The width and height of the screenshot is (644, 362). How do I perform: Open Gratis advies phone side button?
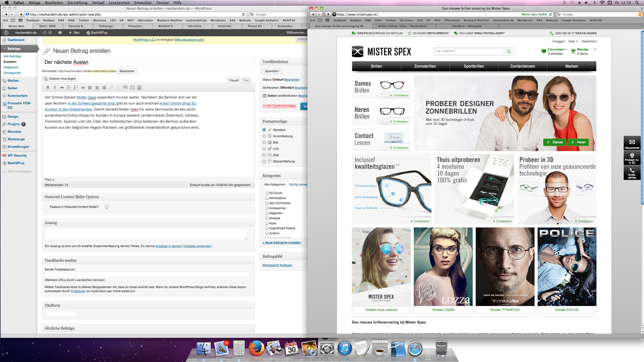tap(632, 173)
